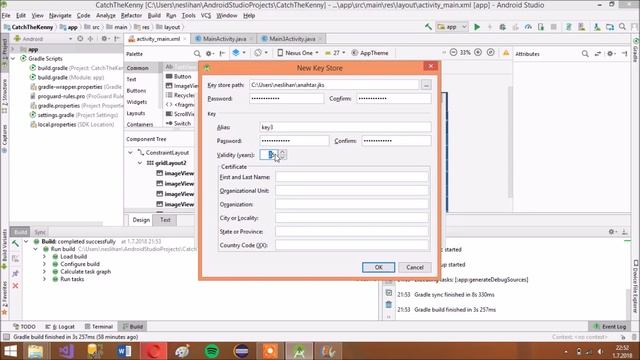Screen dimensions: 640x360
Task: Open Spotify from the taskbar
Action: (x=211, y=351)
